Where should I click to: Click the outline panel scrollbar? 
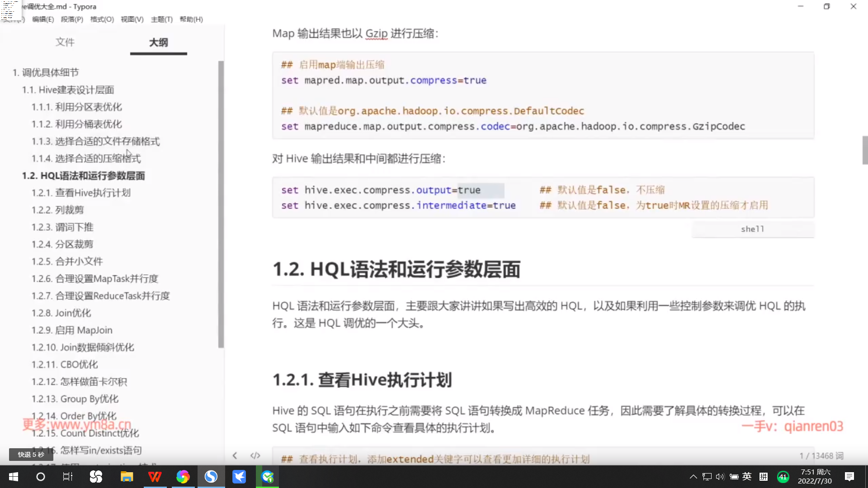pos(221,203)
